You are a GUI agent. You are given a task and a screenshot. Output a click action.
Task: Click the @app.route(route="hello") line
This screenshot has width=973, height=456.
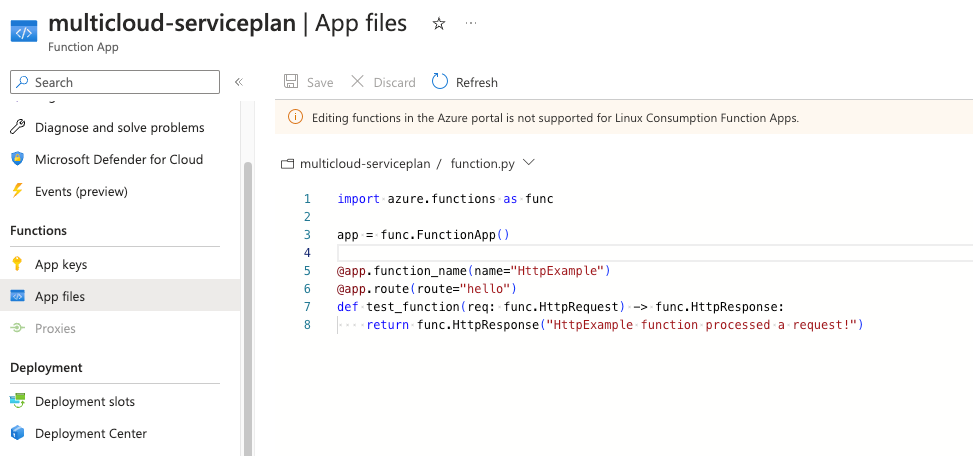(x=427, y=289)
